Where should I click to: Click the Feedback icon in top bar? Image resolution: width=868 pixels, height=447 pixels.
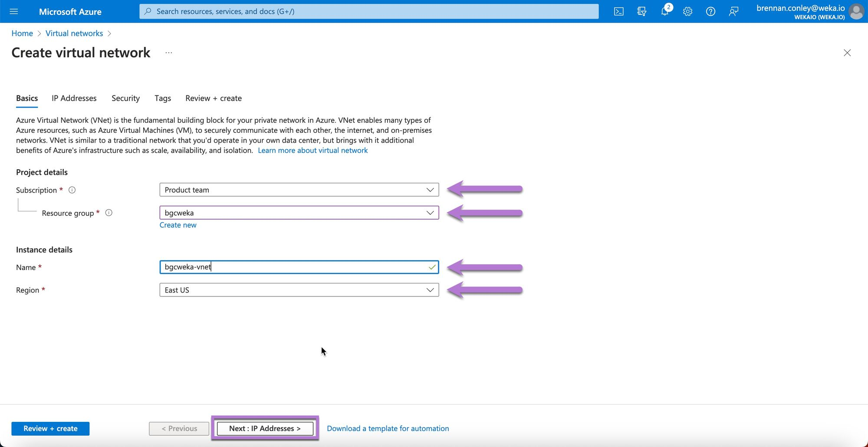tap(733, 12)
